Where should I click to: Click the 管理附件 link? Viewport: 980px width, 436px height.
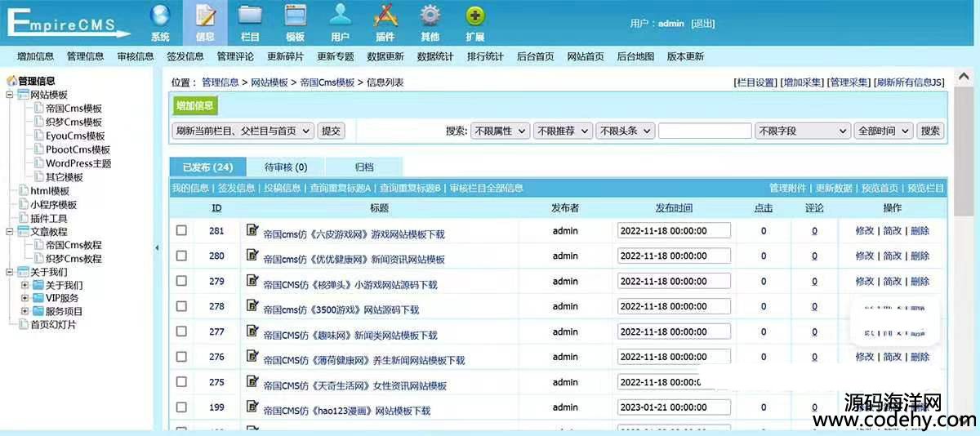(787, 188)
